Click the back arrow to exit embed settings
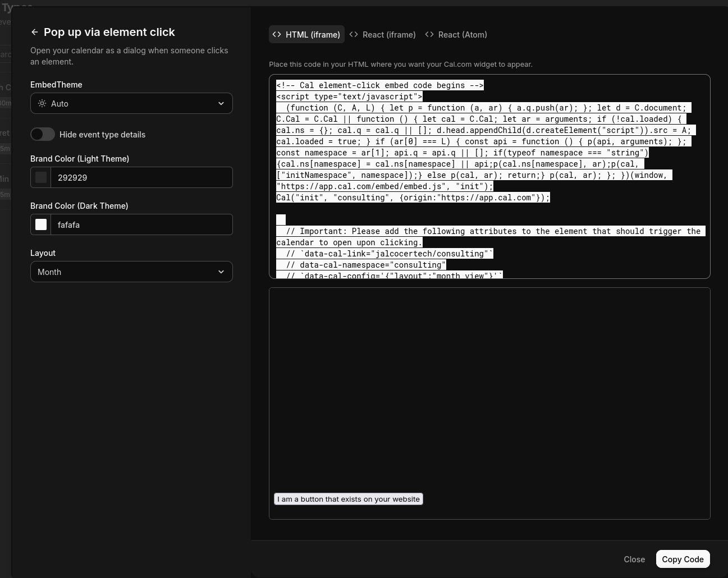Screen dimensions: 728x578 35,32
